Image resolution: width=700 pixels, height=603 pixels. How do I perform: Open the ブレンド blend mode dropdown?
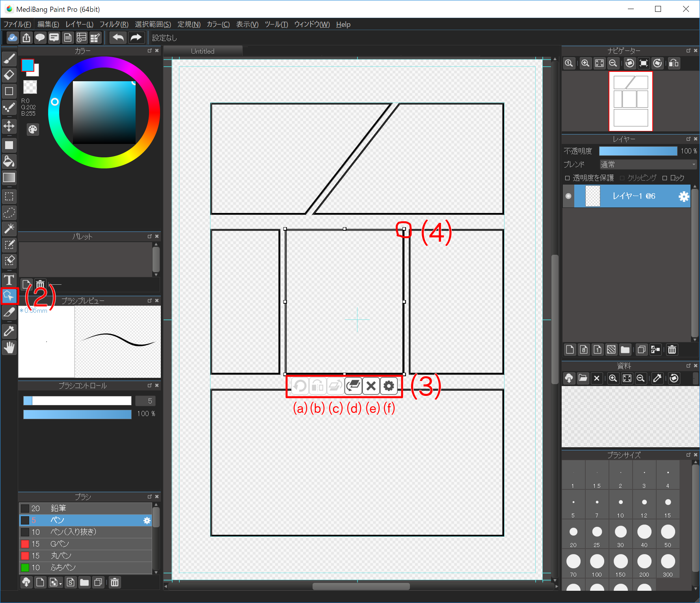648,164
